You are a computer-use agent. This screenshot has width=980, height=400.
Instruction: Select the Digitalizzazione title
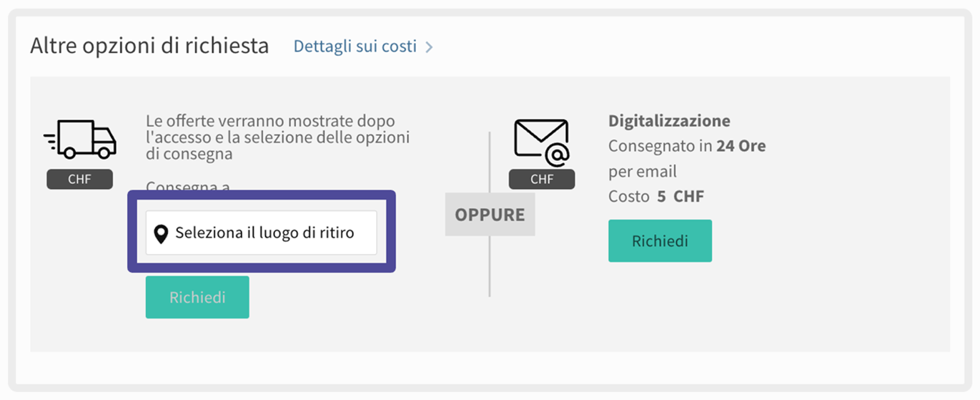pyautogui.click(x=669, y=121)
